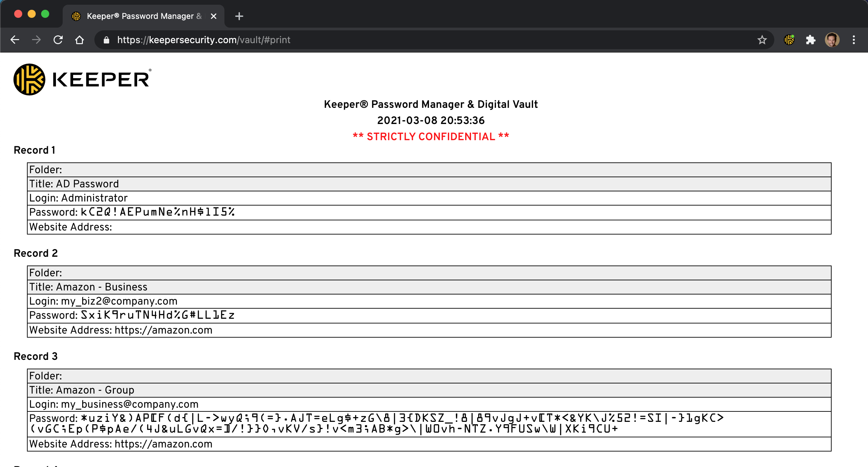Click the my_biz2@company.com login row

tap(119, 301)
